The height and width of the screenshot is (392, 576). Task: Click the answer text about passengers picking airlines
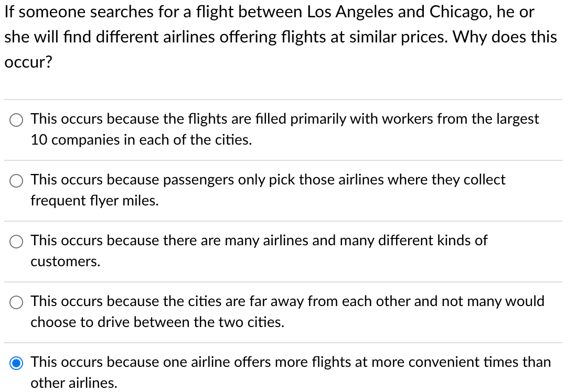point(268,190)
